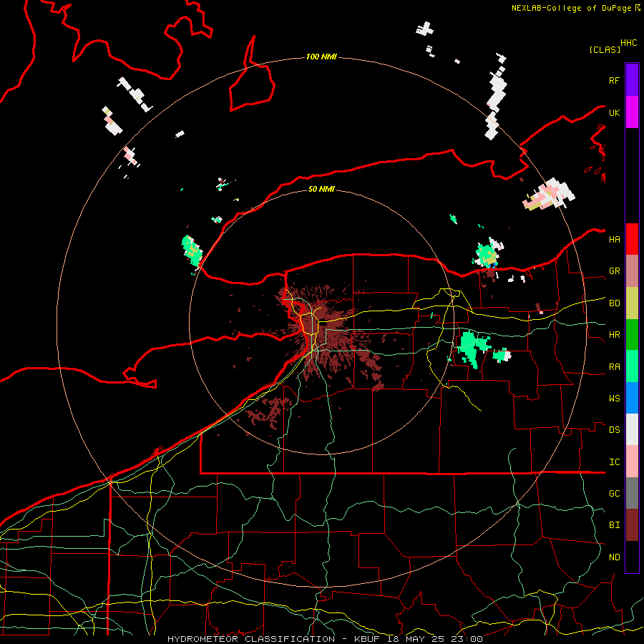
Task: Click the RA mint-green legend swatch
Action: (x=632, y=366)
